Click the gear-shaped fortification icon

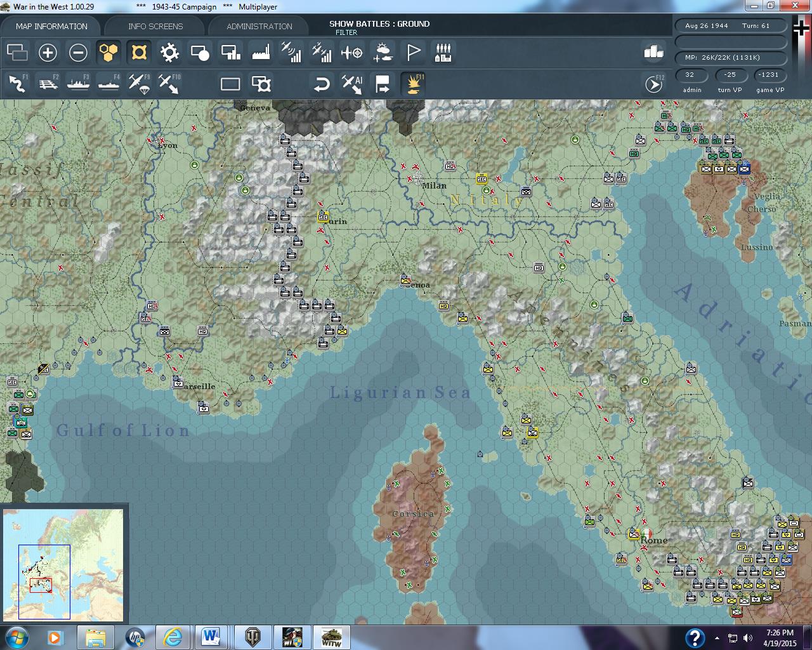point(169,53)
